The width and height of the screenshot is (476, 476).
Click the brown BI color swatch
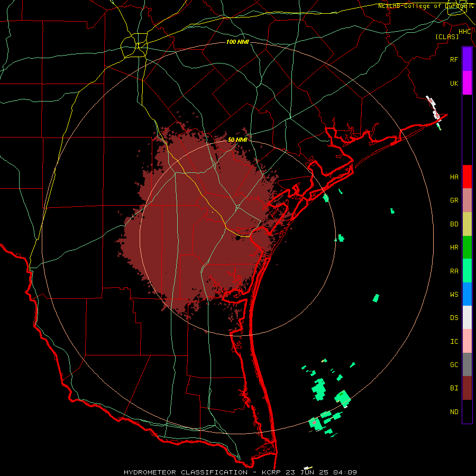tap(467, 388)
